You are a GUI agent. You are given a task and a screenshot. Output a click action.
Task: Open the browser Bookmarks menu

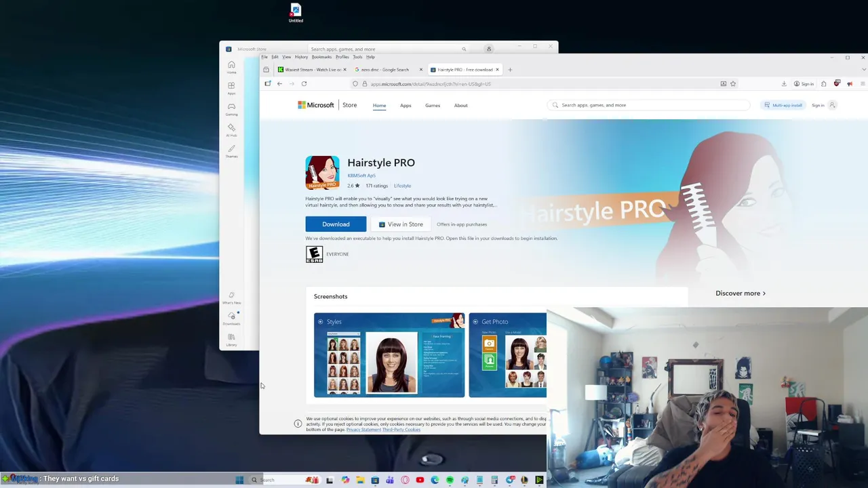(321, 57)
